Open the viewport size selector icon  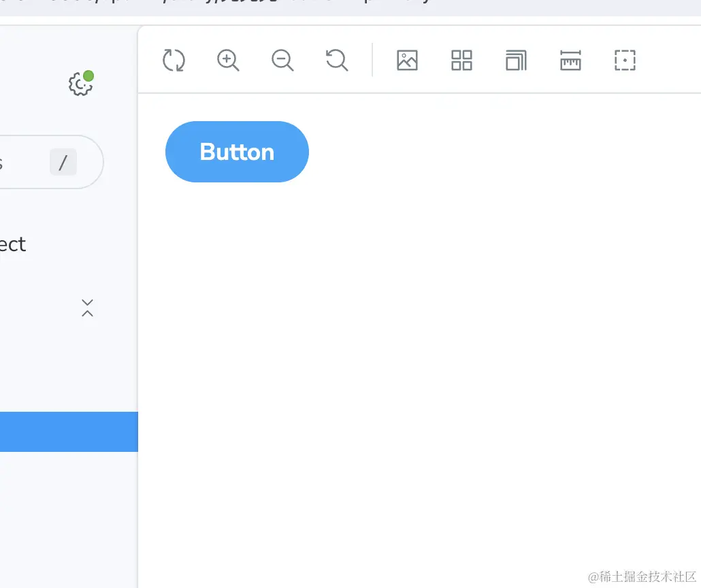[x=516, y=61]
